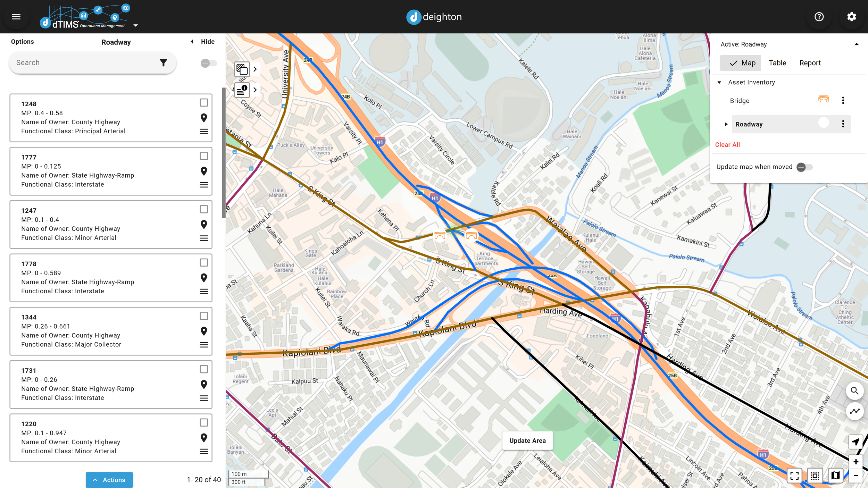Viewport: 868px width, 488px height.
Task: Enter fullscreen map view
Action: click(x=794, y=476)
